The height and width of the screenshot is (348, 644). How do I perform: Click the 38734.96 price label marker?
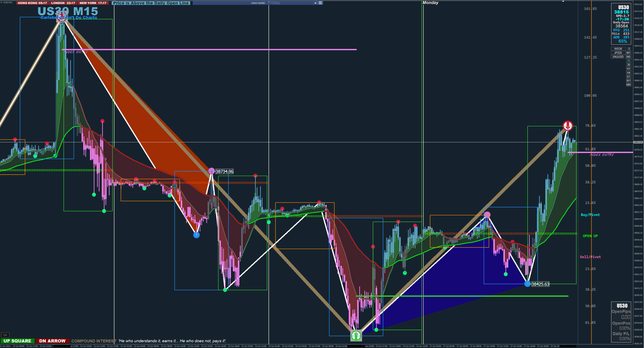(224, 172)
